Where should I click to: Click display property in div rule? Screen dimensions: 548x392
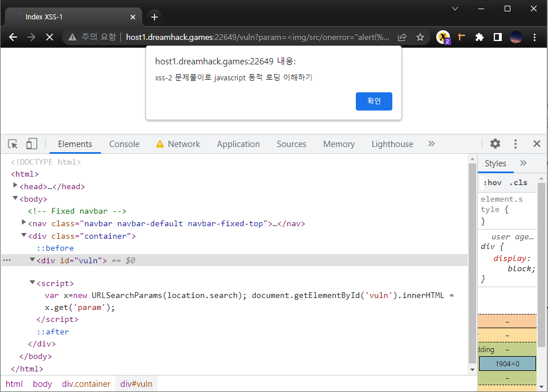[x=510, y=258]
